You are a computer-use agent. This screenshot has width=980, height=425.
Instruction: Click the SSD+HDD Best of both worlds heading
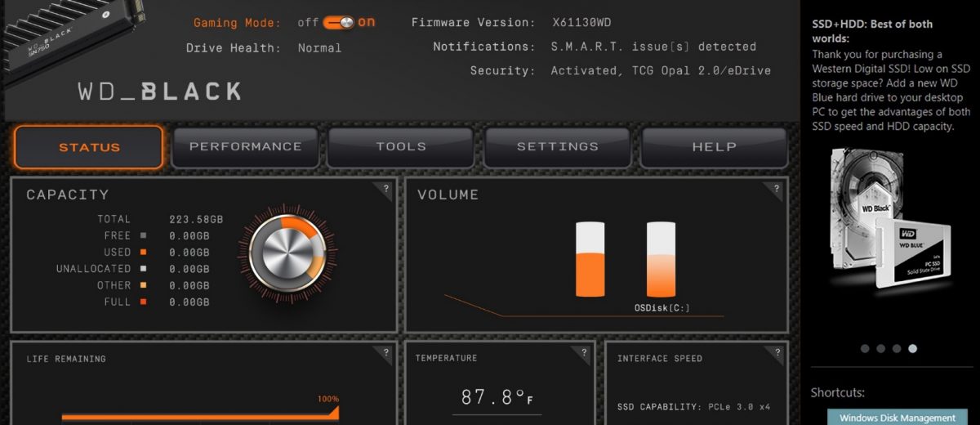[872, 31]
